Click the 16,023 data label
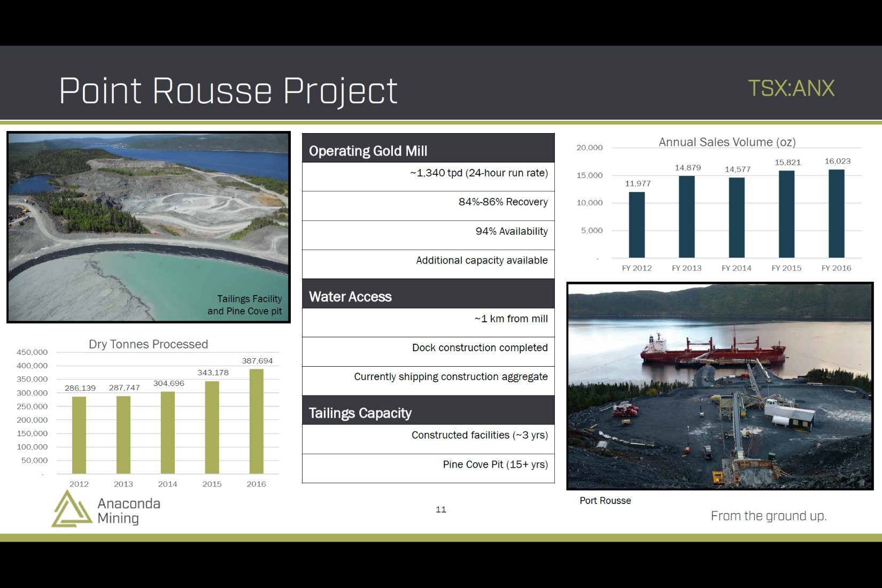Image resolution: width=882 pixels, height=588 pixels. pos(838,161)
